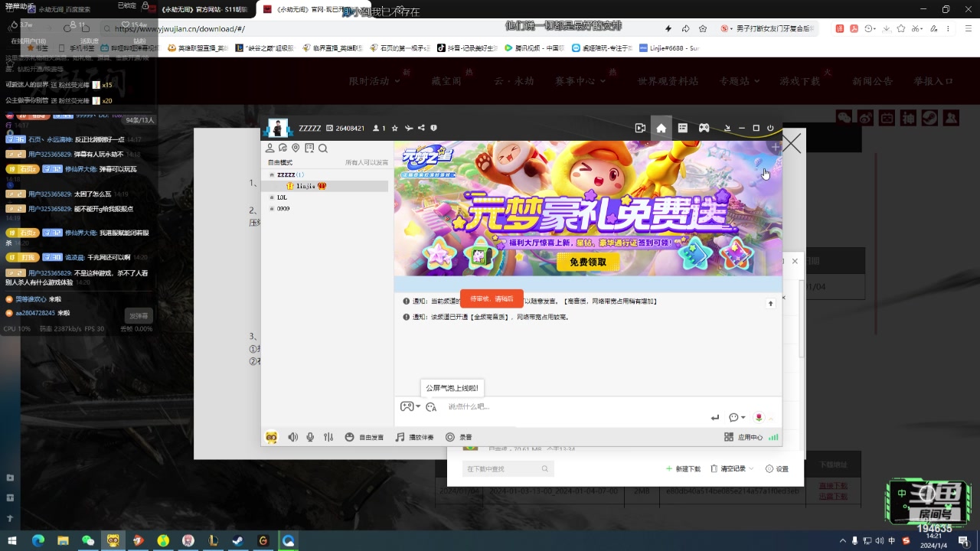Open 清空记录 dropdown in download panel
Image resolution: width=980 pixels, height=551 pixels.
[731, 468]
